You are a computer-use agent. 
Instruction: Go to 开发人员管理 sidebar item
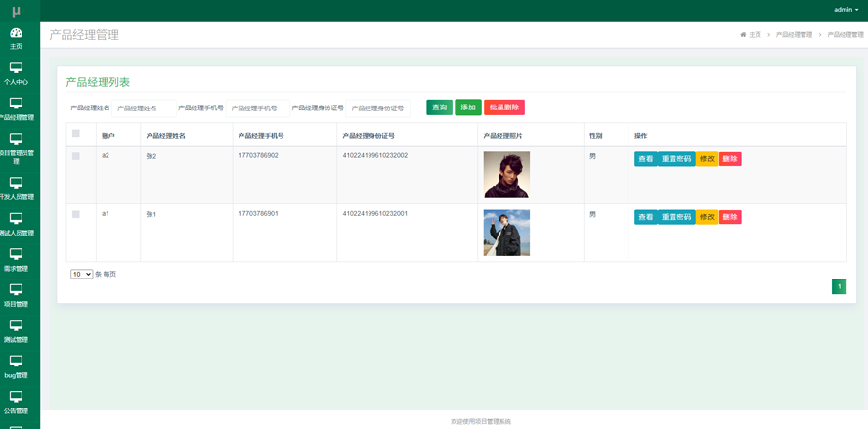point(16,188)
